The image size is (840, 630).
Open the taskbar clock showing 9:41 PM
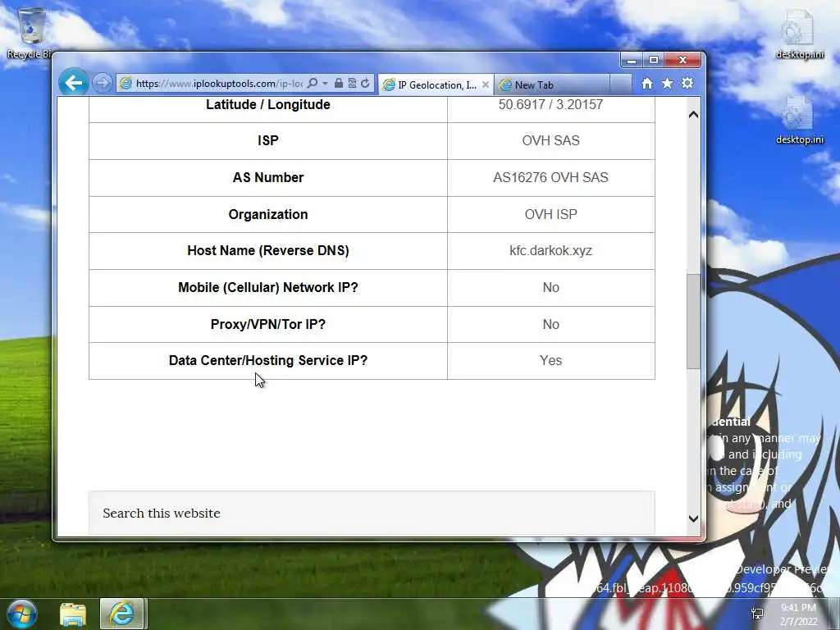tap(798, 614)
